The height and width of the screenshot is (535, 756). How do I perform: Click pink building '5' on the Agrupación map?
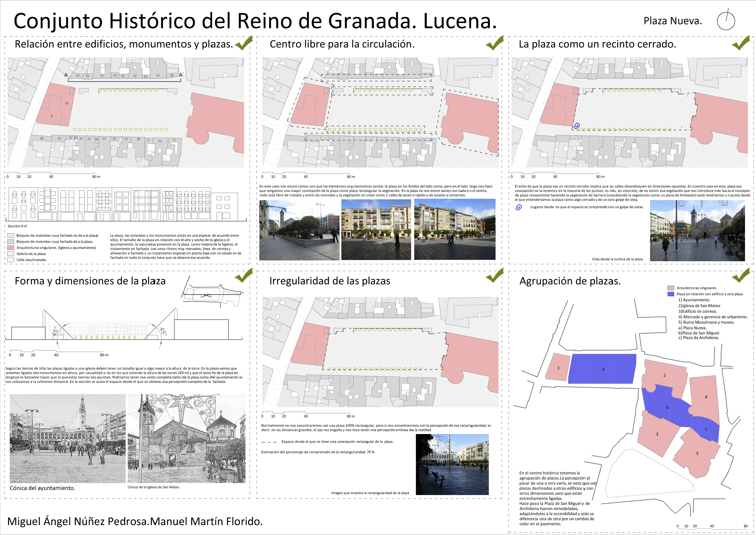pos(696,453)
